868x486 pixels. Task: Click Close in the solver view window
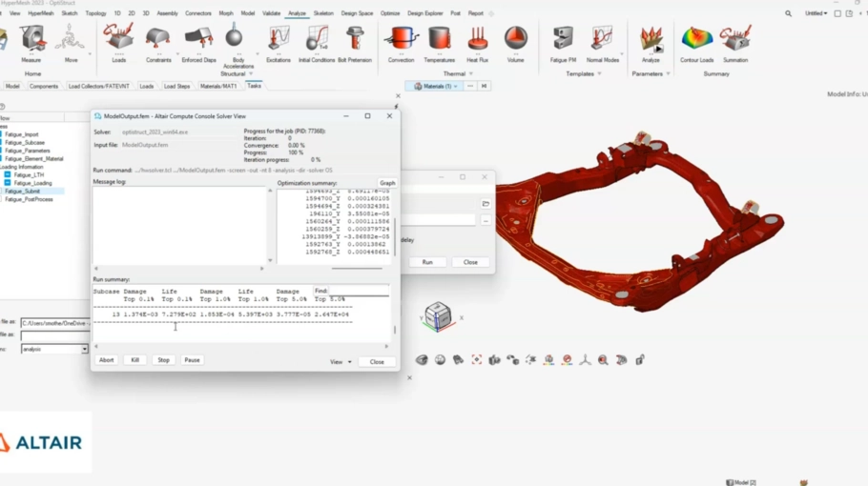(377, 362)
